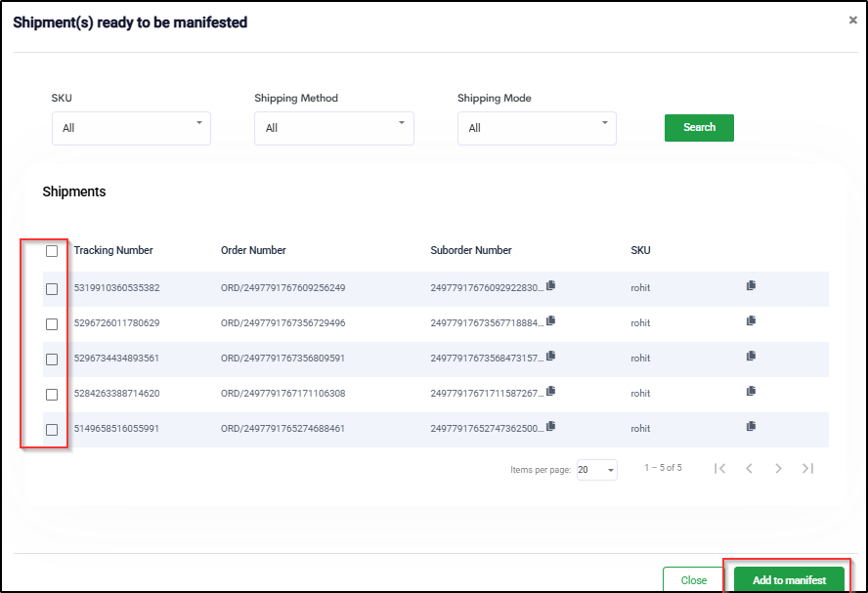
Task: Open the SKU filter dropdown
Action: point(131,128)
